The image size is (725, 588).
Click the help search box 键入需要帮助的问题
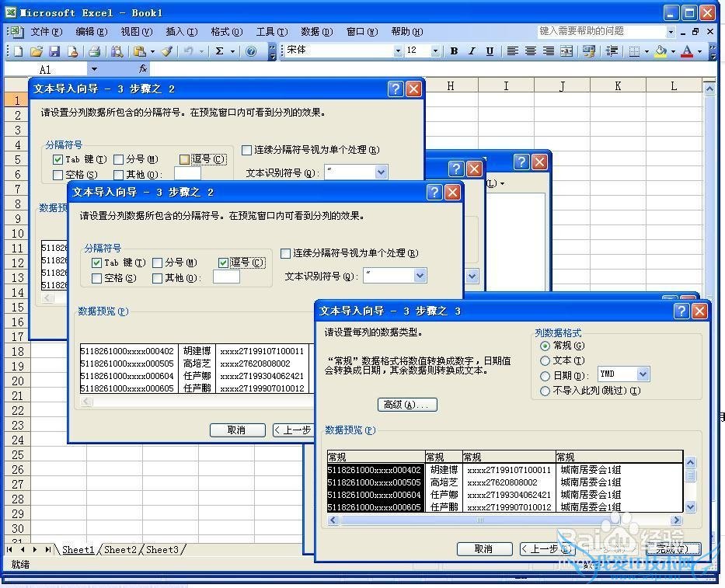click(601, 31)
